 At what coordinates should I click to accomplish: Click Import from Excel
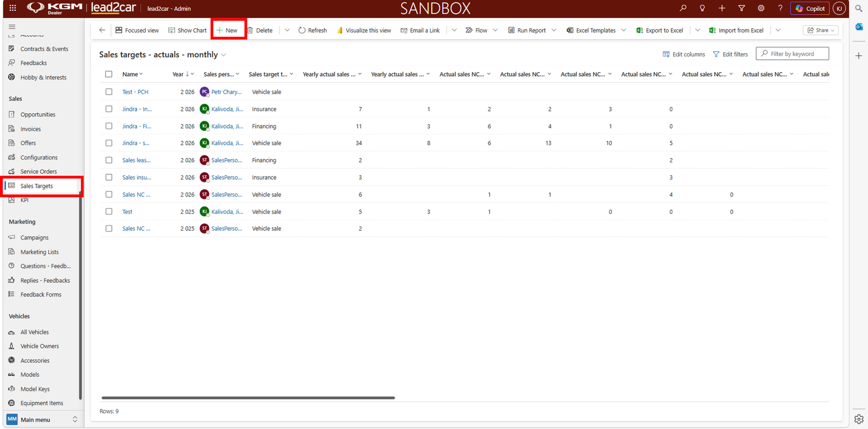coord(736,30)
